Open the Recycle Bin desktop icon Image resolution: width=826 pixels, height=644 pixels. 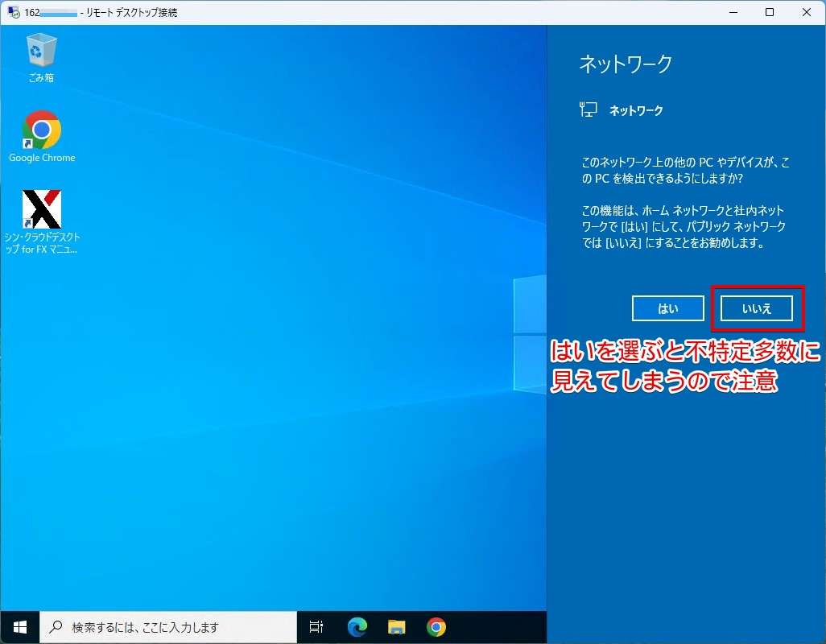click(41, 58)
